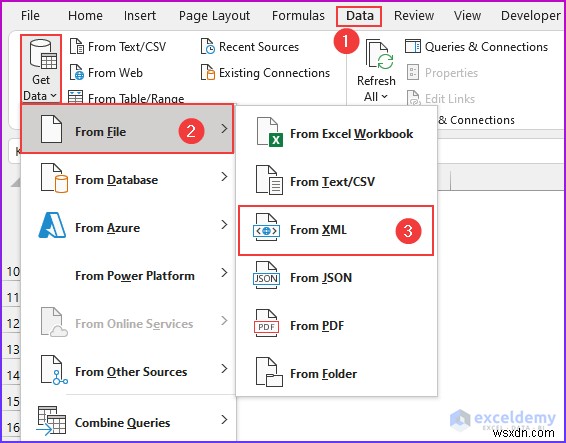566x443 pixels.
Task: Click the From Text/CSV ribbon icon
Action: pyautogui.click(x=77, y=47)
